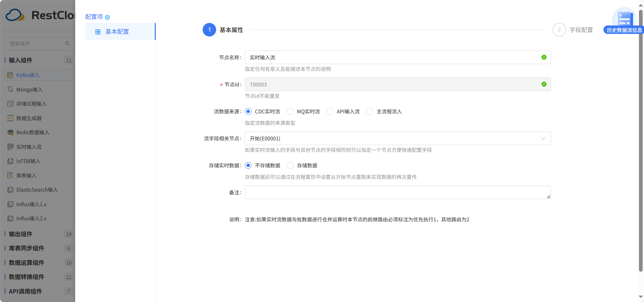Click the 节点名称 input field
The image size is (644, 302).
pyautogui.click(x=393, y=57)
